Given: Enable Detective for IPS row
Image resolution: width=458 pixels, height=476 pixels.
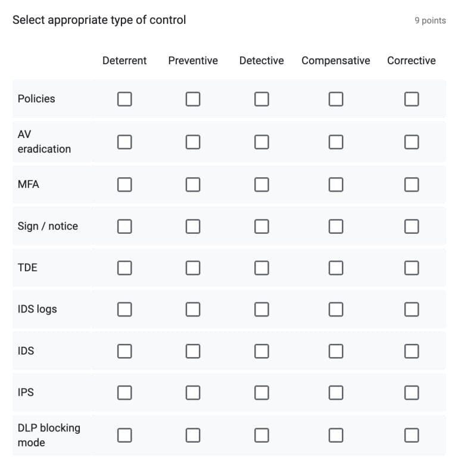Looking at the screenshot, I should [261, 393].
